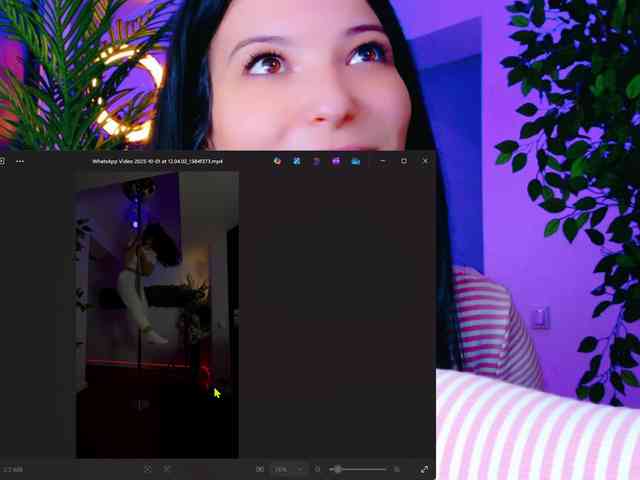Open the three-dots more options menu

point(20,161)
